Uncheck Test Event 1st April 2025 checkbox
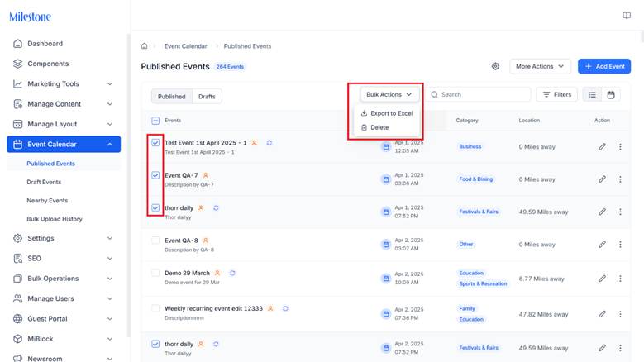This screenshot has width=644, height=362. pyautogui.click(x=155, y=143)
